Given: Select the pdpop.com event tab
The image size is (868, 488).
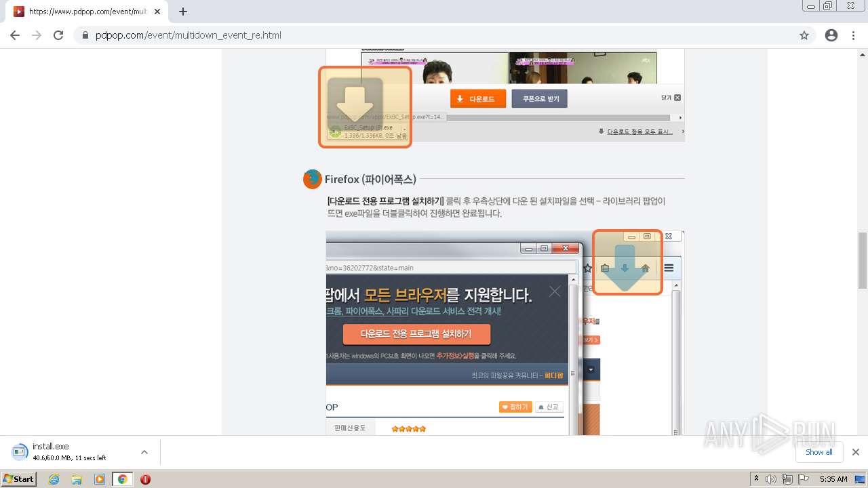Looking at the screenshot, I should pyautogui.click(x=88, y=12).
